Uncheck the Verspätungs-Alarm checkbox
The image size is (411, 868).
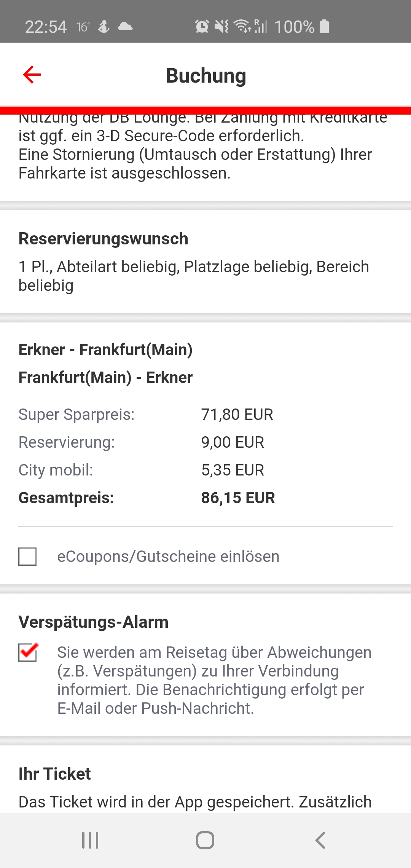tap(28, 652)
